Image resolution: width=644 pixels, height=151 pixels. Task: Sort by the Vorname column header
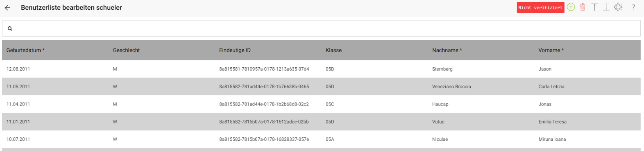click(x=551, y=50)
